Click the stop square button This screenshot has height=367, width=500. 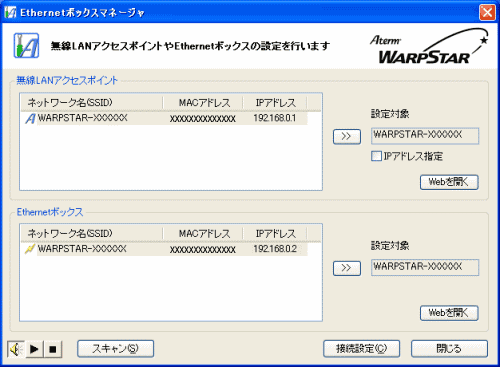pyautogui.click(x=53, y=349)
